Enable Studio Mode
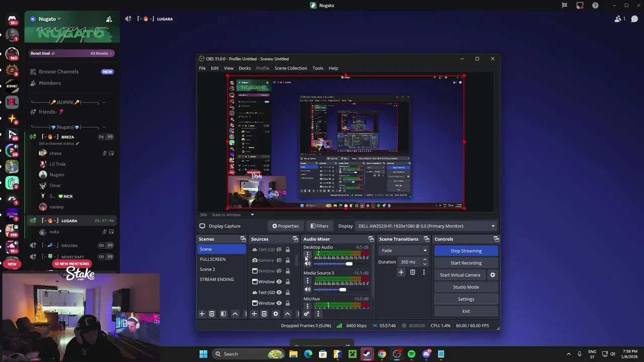Screen dimensions: 644x362 point(466,287)
